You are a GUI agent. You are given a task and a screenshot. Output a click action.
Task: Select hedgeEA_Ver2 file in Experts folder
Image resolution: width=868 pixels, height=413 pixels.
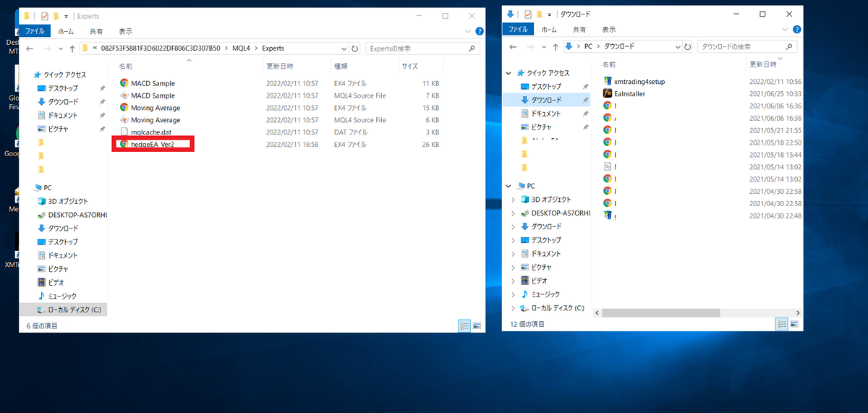153,145
